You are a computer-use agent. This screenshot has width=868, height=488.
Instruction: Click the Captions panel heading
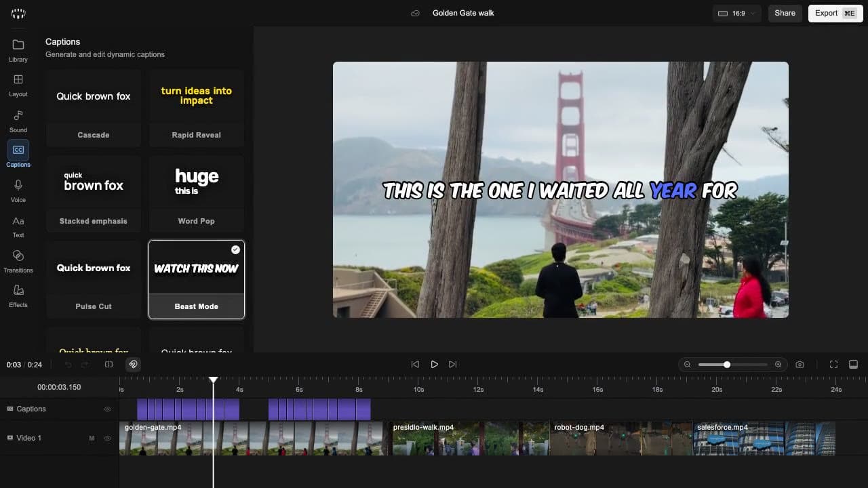pos(63,42)
